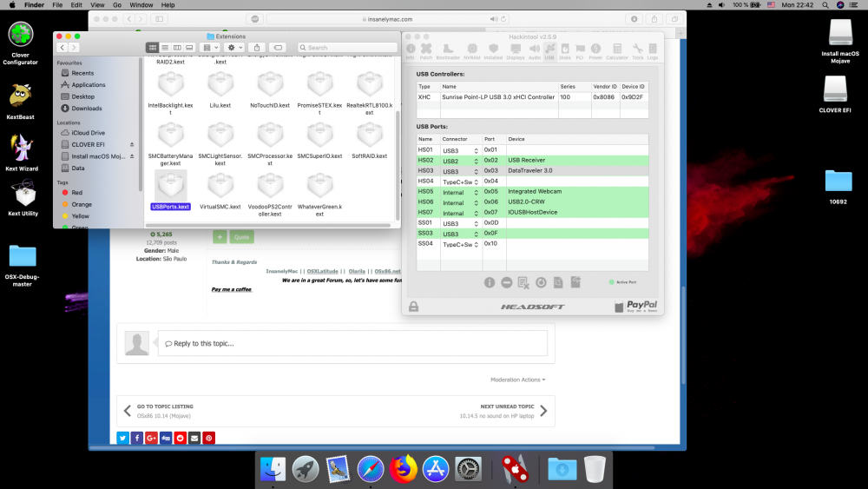
Task: Click the Finder search field
Action: (347, 48)
